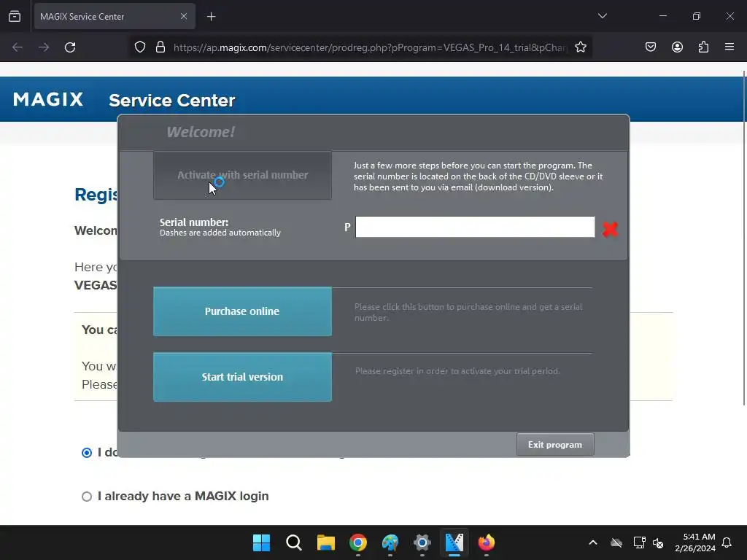Open the notifications bell
This screenshot has height=560, width=747.
point(727,542)
